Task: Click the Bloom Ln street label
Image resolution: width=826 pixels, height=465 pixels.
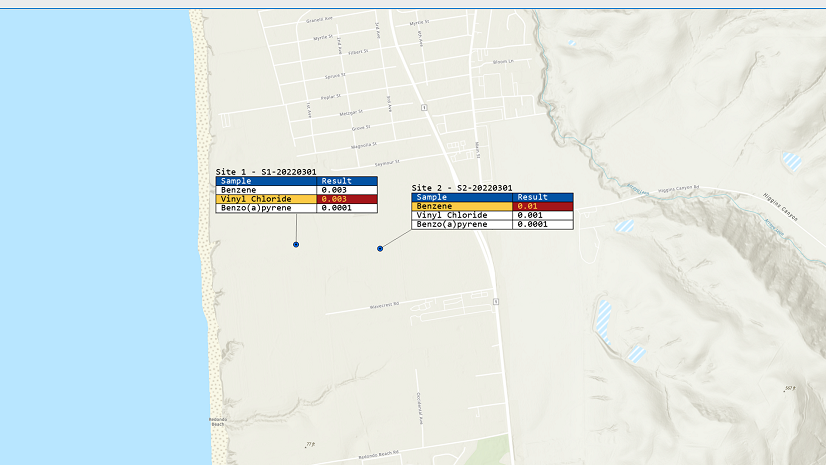Action: (x=503, y=62)
